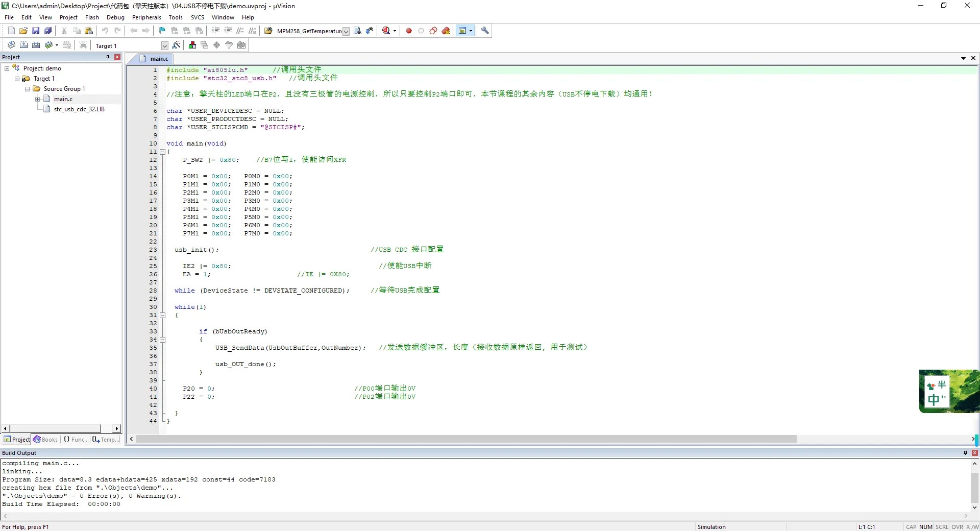
Task: Open the Flash menu
Action: pos(92,17)
